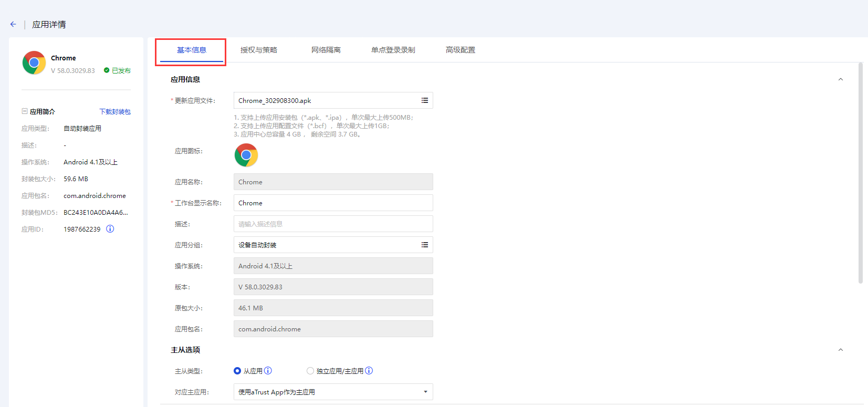
Task: Open list icon in application group field
Action: pos(424,245)
